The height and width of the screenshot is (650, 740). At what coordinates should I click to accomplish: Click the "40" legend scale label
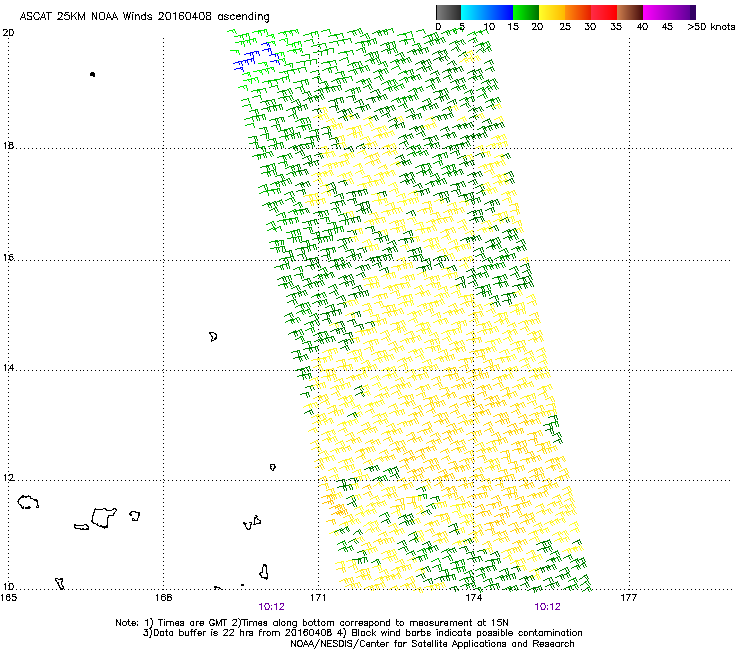click(x=642, y=27)
